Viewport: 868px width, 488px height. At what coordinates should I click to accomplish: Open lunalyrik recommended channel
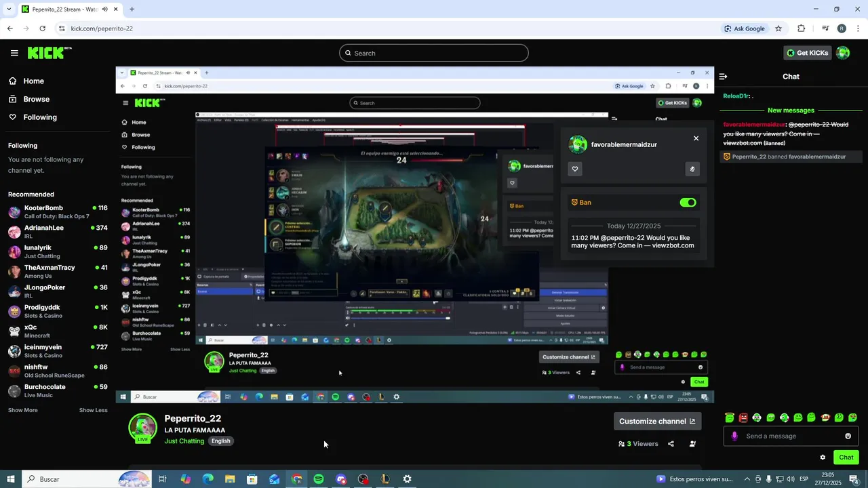point(57,251)
